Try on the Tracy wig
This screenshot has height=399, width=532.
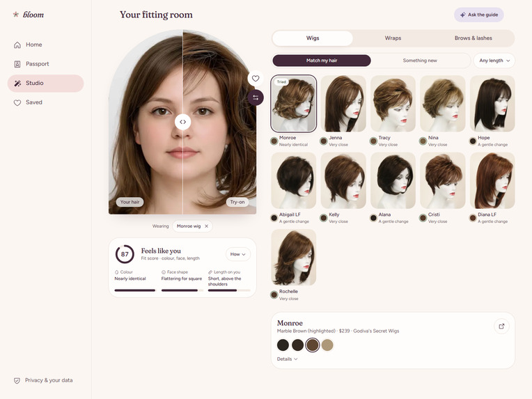393,104
